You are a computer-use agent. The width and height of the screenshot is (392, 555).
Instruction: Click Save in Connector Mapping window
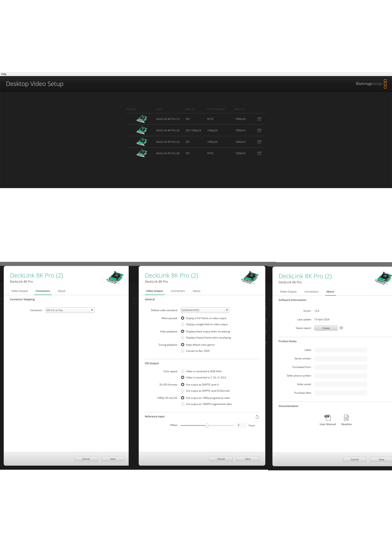pos(113,459)
